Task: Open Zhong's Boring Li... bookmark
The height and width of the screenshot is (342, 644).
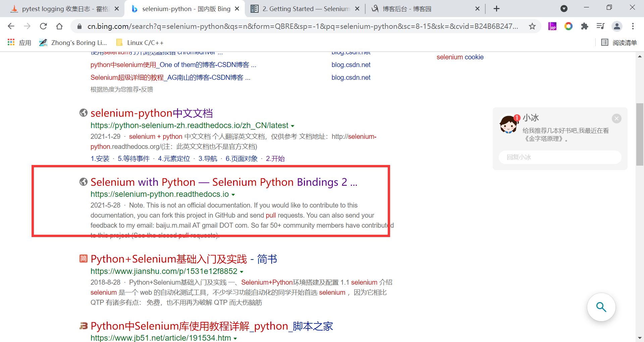Action: click(73, 43)
